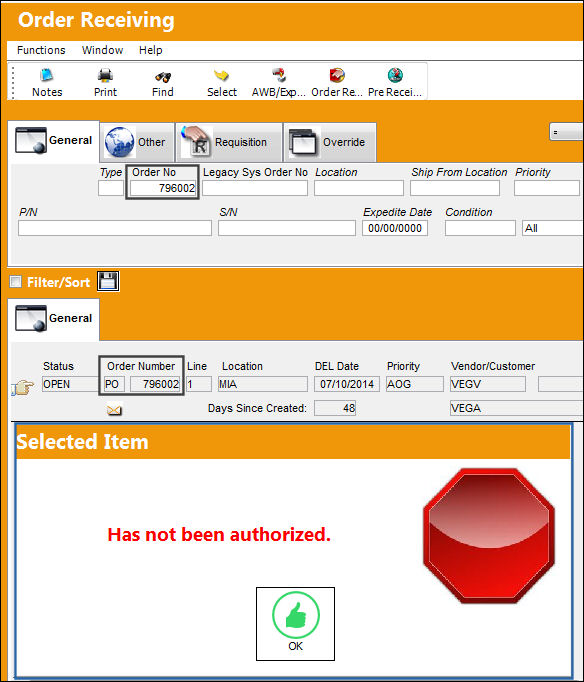Screen dimensions: 584x682
Task: Switch to the Override tab
Action: pyautogui.click(x=330, y=142)
